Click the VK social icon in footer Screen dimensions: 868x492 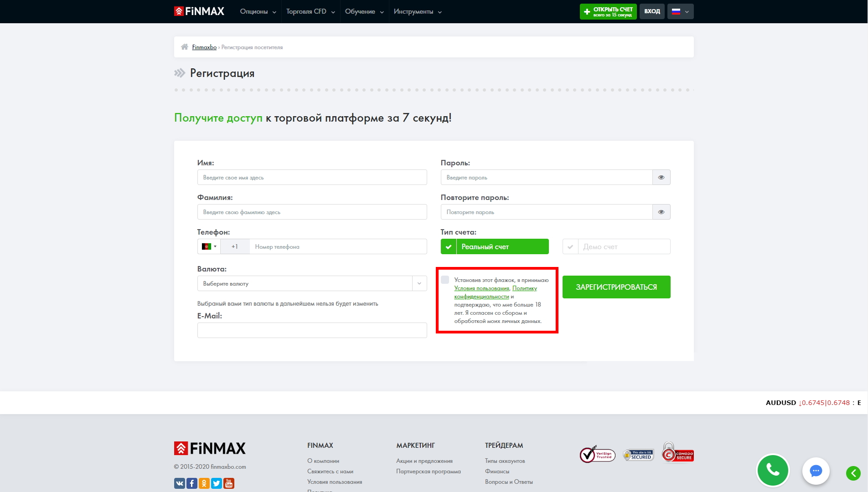point(180,483)
